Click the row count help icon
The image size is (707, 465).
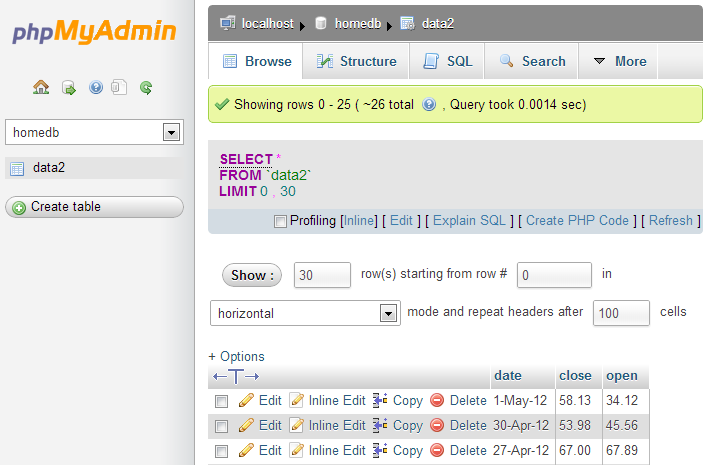[429, 104]
